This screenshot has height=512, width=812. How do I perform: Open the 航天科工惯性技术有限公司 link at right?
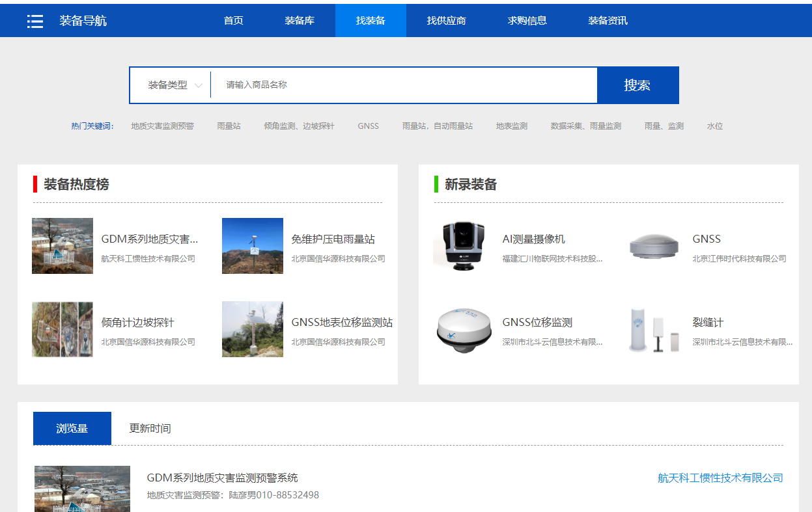click(x=720, y=478)
